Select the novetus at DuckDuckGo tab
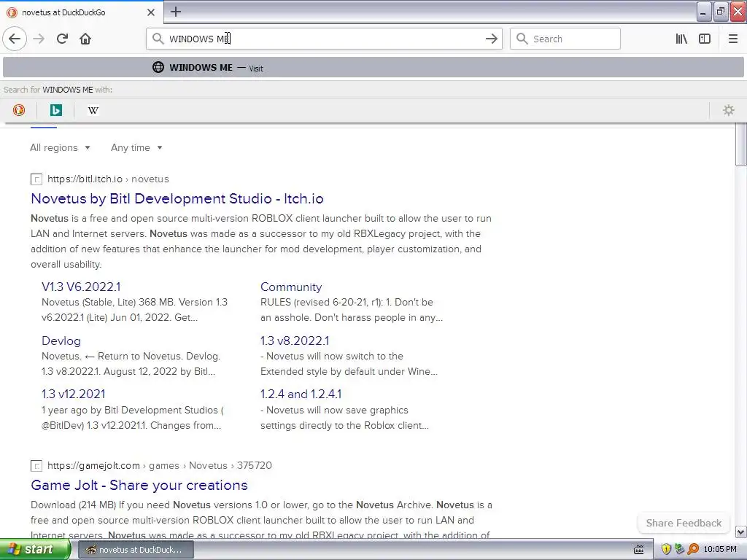Image resolution: width=747 pixels, height=560 pixels. [82, 12]
